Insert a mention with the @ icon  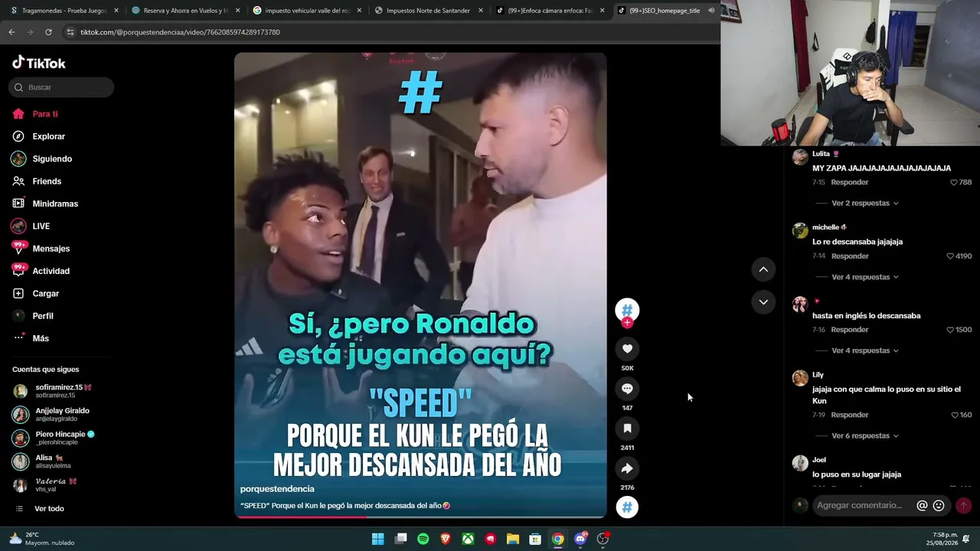click(x=922, y=506)
